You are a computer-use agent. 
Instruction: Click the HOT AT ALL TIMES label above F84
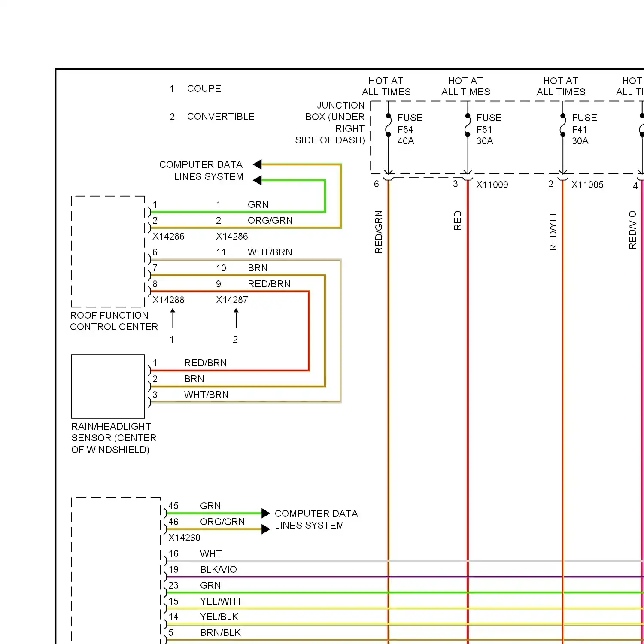386,86
